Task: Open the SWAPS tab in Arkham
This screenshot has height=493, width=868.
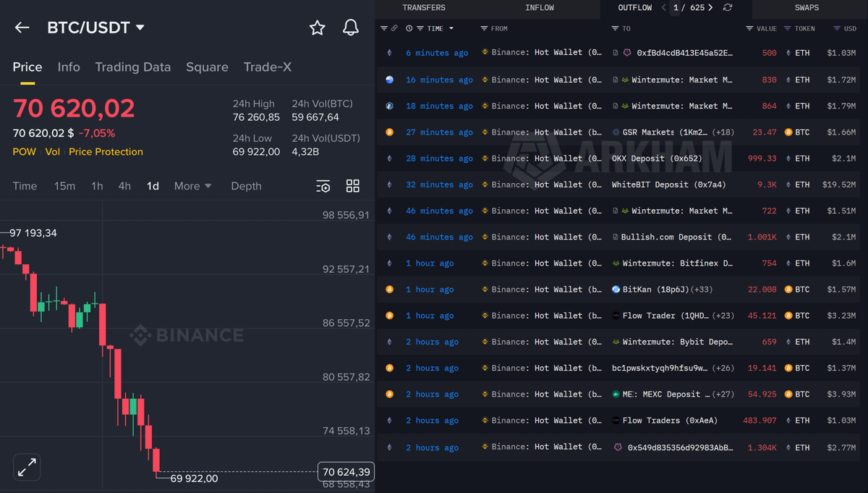Action: pyautogui.click(x=807, y=8)
